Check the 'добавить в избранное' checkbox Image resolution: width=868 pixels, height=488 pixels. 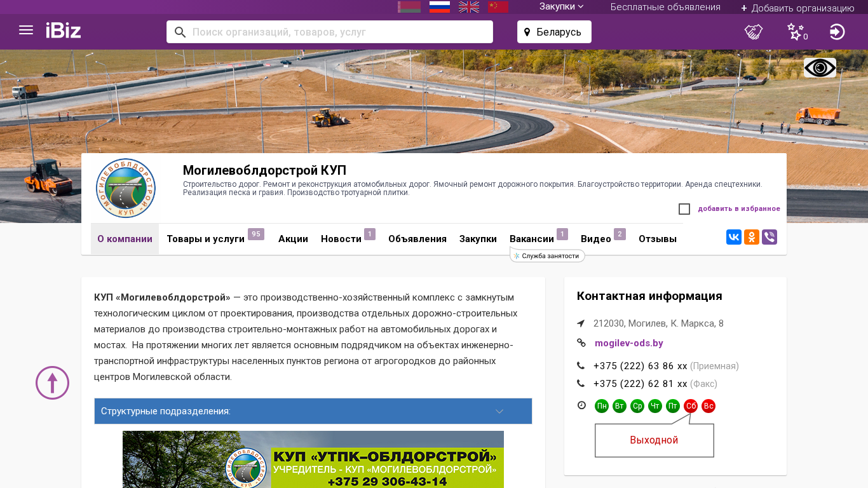[x=684, y=209]
